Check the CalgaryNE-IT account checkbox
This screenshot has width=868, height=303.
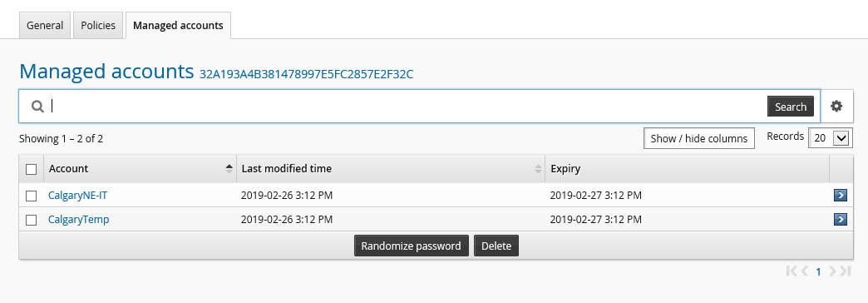pos(32,196)
